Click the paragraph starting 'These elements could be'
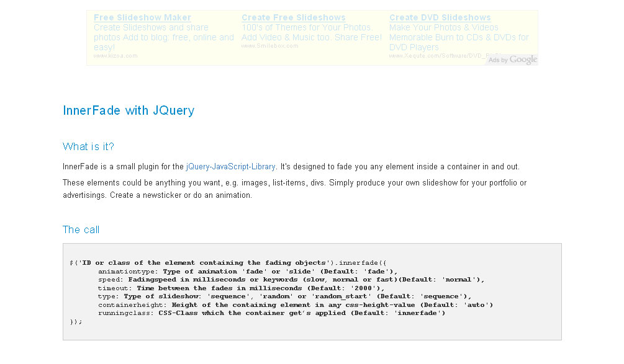Screen dimensions: 624x364 [294, 189]
